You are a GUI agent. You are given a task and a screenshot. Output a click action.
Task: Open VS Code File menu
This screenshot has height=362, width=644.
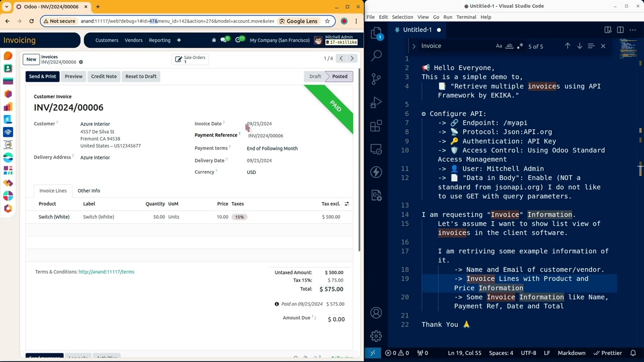click(371, 17)
